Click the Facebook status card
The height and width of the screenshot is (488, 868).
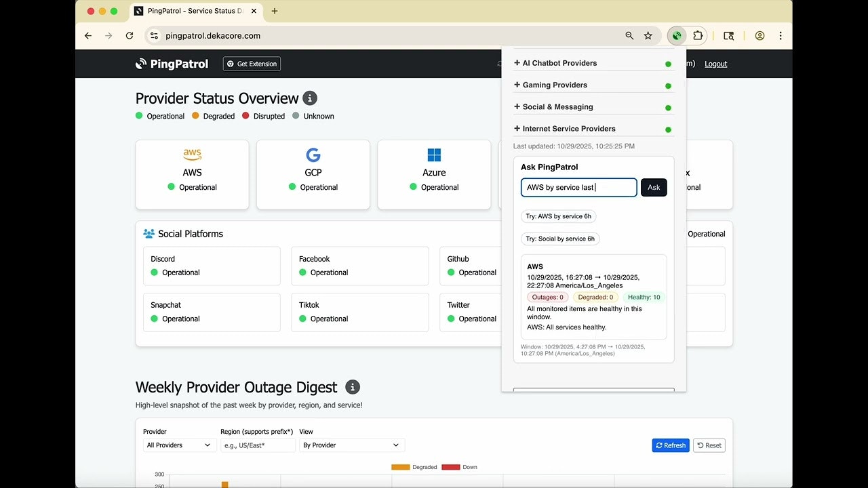tap(360, 266)
